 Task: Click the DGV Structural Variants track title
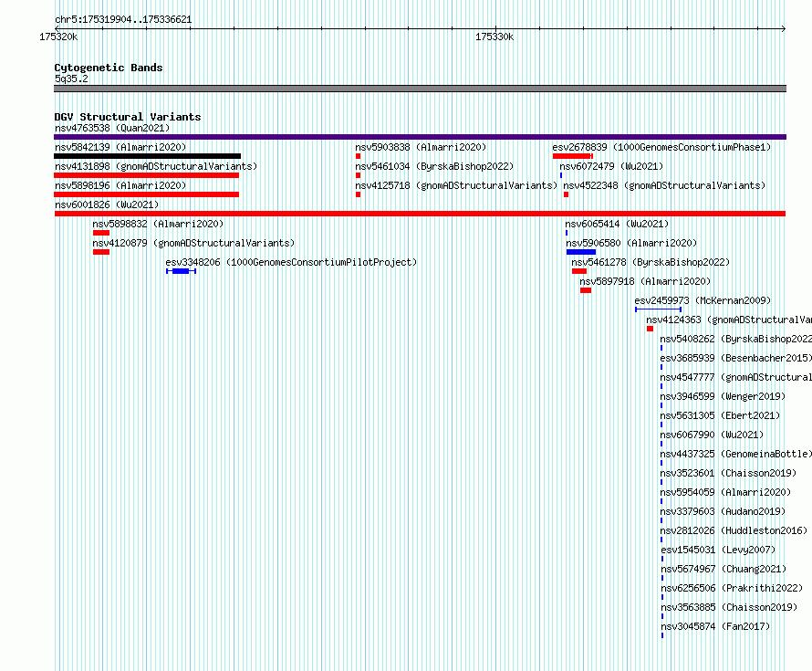pos(128,117)
